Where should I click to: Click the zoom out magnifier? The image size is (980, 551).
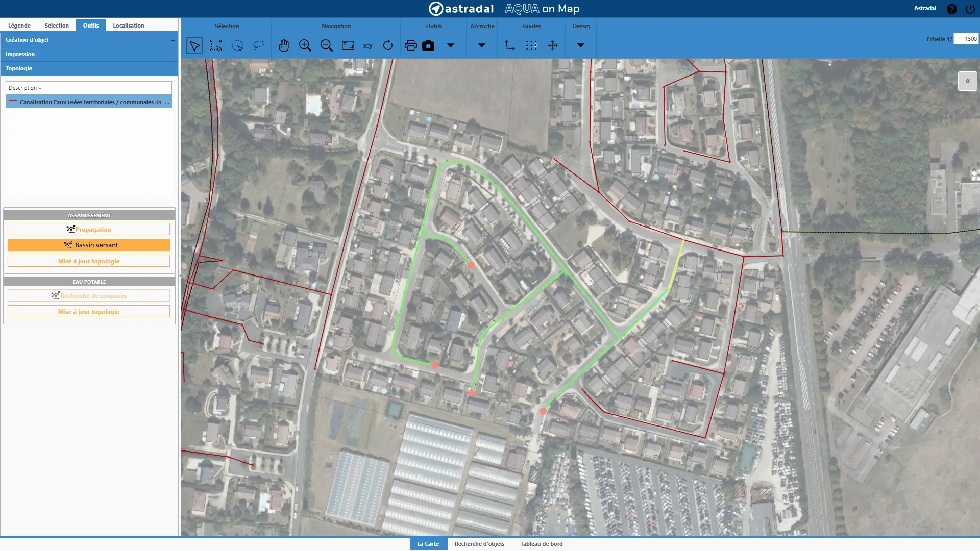click(x=327, y=45)
